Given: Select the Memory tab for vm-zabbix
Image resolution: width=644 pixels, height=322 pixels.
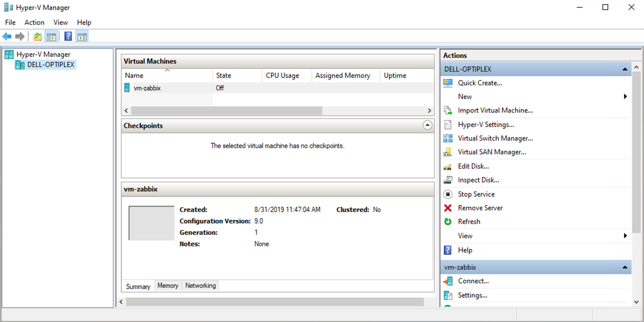Looking at the screenshot, I should point(167,285).
